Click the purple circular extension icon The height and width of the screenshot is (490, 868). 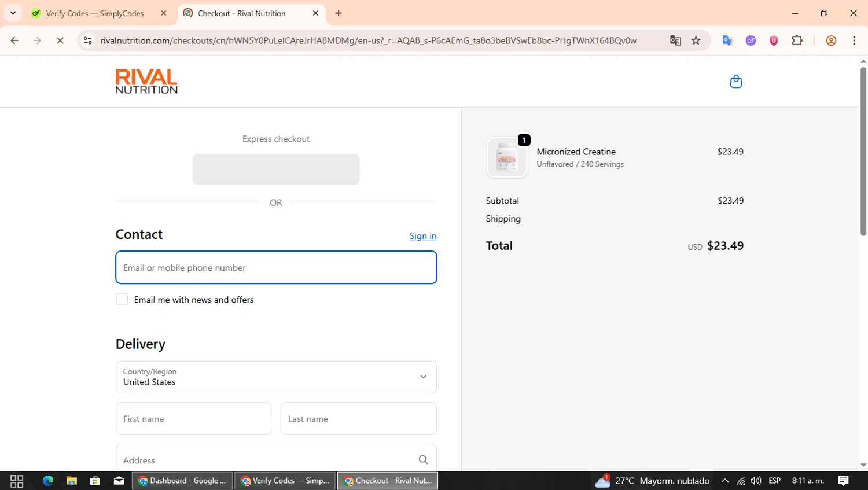tap(751, 40)
